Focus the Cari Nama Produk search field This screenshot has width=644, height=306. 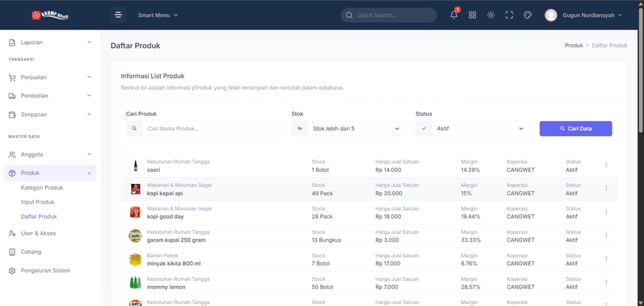click(211, 129)
